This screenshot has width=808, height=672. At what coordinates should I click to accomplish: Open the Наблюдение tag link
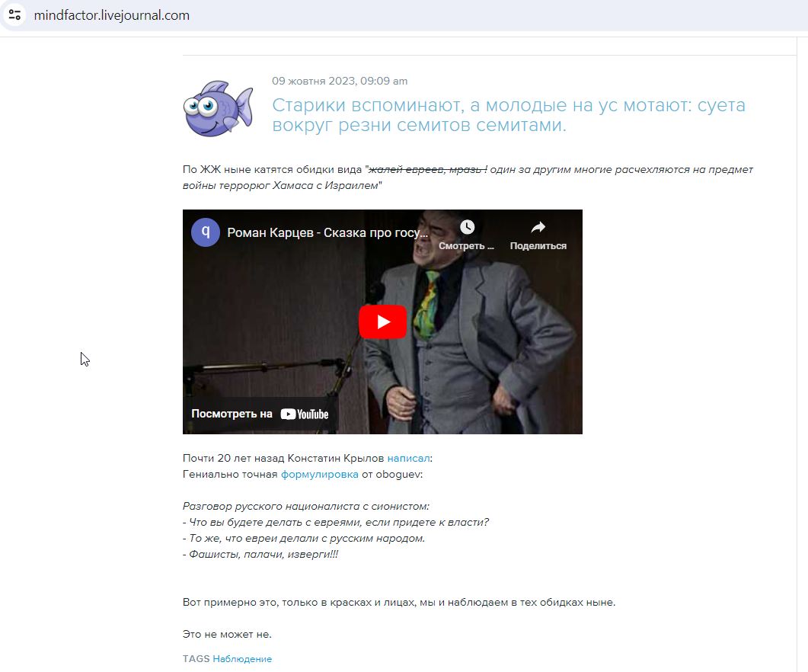pyautogui.click(x=242, y=658)
